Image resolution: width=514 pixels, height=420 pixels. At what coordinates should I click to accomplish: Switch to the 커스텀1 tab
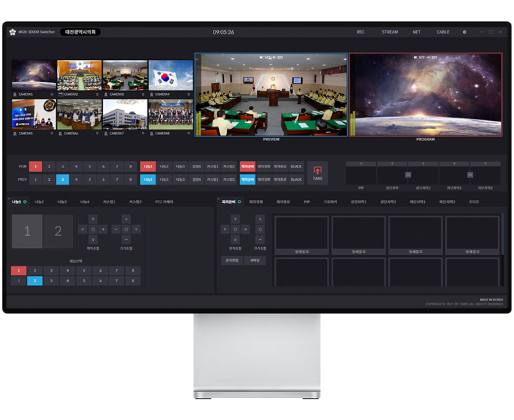coord(109,202)
